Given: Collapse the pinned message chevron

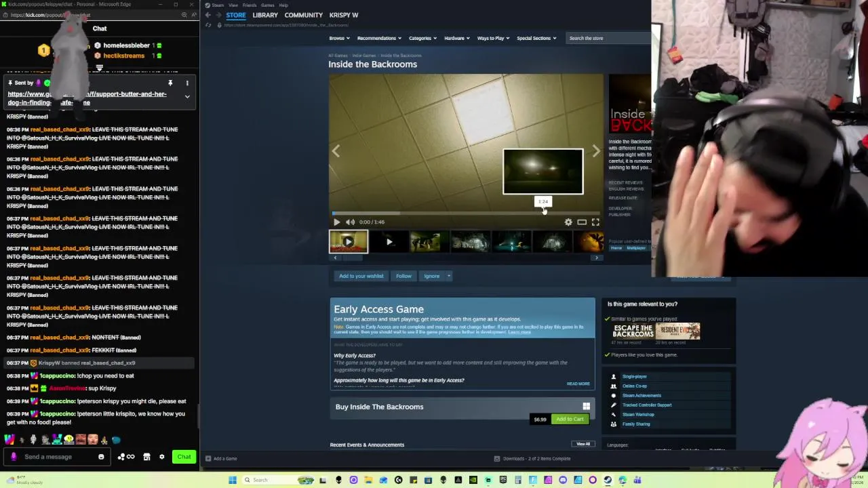Looking at the screenshot, I should click(187, 96).
